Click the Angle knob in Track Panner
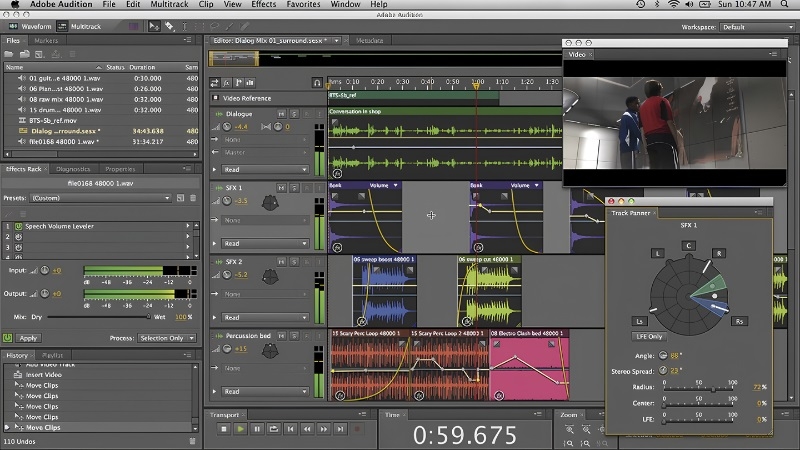 click(x=663, y=356)
